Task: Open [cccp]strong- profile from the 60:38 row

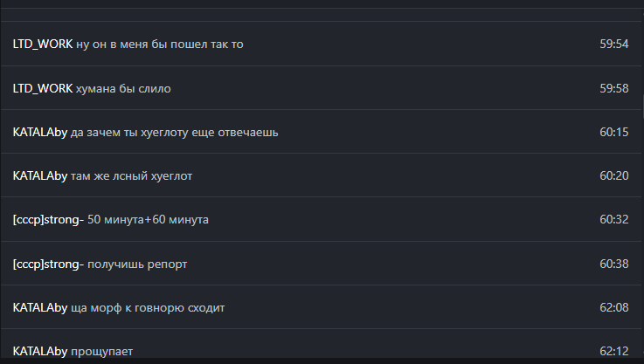Action: (48, 264)
